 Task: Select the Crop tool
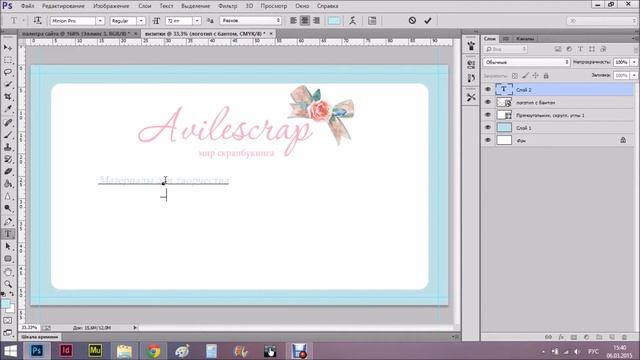click(8, 97)
